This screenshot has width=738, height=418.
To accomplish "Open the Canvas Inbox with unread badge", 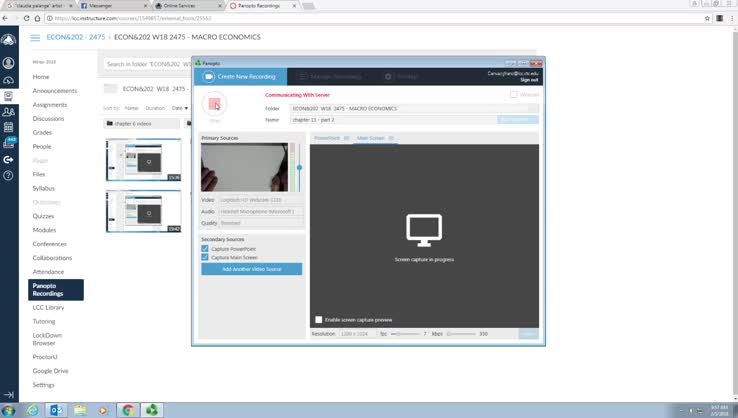I will point(9,143).
